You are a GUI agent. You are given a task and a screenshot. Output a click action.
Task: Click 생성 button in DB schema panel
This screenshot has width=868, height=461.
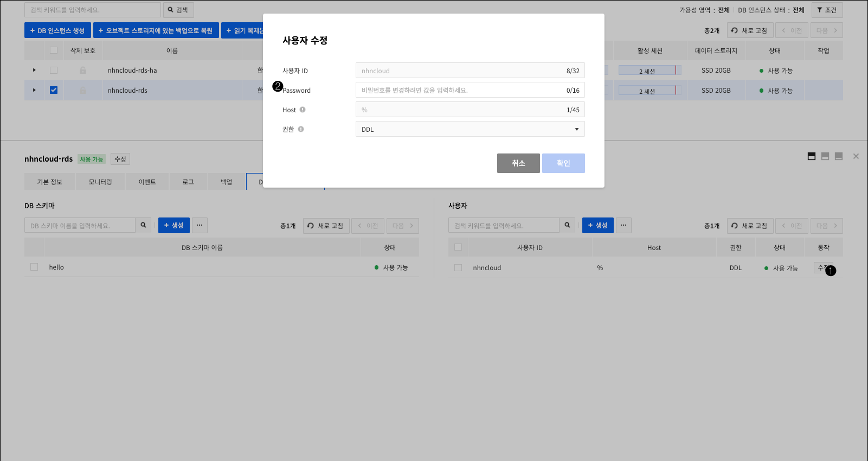[x=174, y=225]
